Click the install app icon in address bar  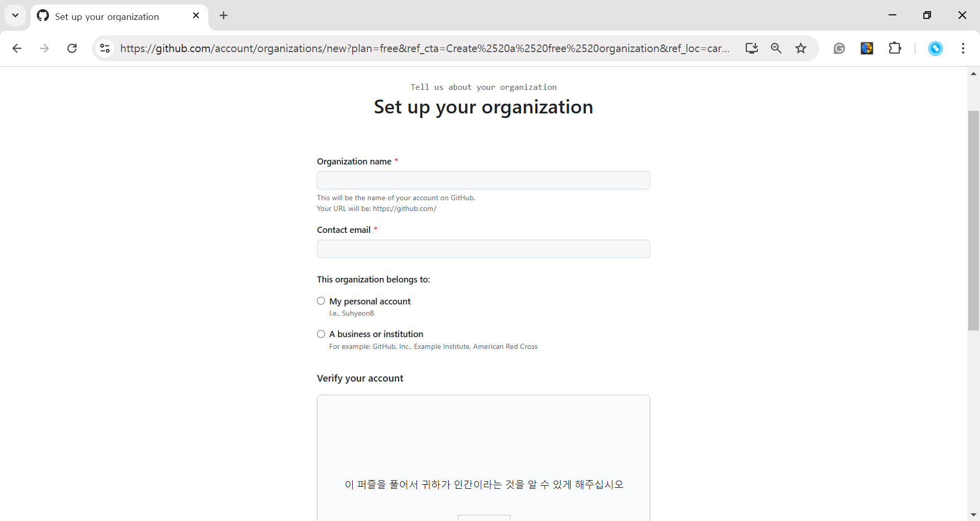tap(751, 48)
